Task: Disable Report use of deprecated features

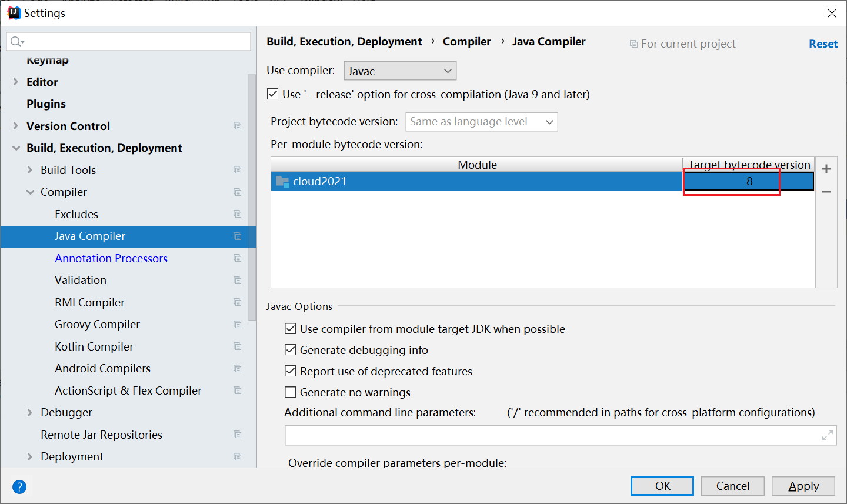Action: pyautogui.click(x=290, y=371)
